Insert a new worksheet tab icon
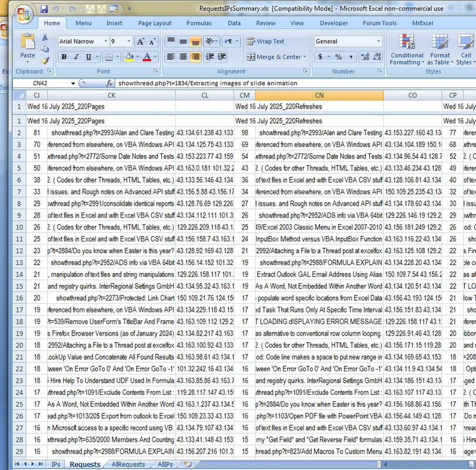This screenshot has height=470, width=476. pyautogui.click(x=188, y=464)
